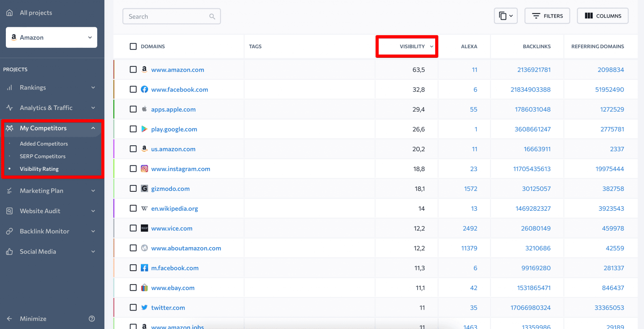This screenshot has height=329, width=644.
Task: Click the eBay favicon beside www.ebay.com
Action: coord(144,288)
